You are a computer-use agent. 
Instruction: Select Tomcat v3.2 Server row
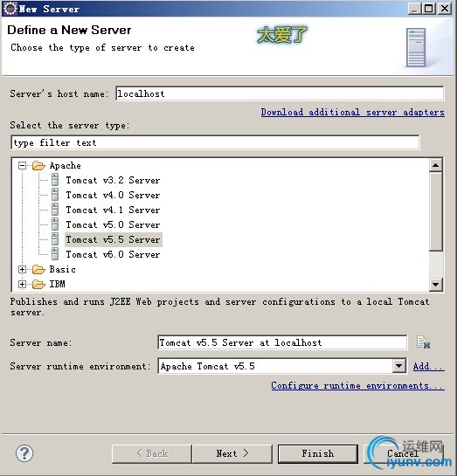click(x=113, y=180)
